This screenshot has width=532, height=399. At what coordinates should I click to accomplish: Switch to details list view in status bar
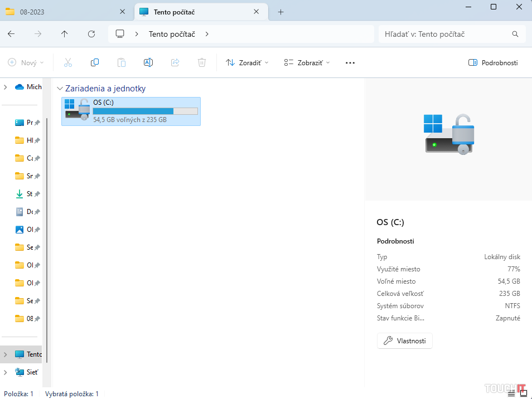[x=511, y=393]
